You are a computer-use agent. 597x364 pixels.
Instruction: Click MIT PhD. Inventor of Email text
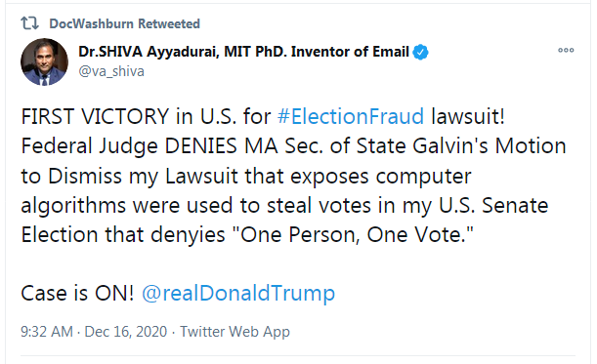[x=317, y=52]
